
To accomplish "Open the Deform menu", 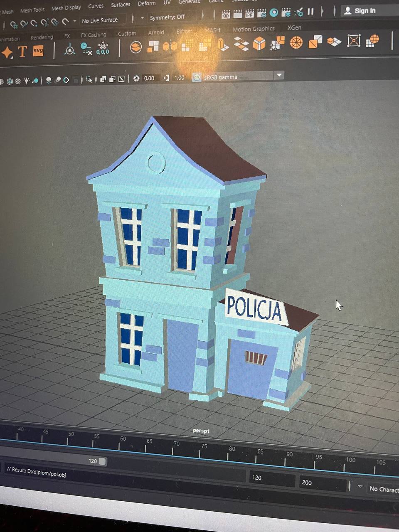I will [147, 3].
